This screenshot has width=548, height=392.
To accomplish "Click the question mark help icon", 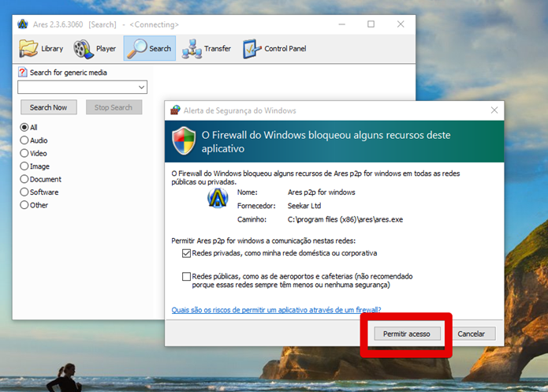I will [22, 72].
